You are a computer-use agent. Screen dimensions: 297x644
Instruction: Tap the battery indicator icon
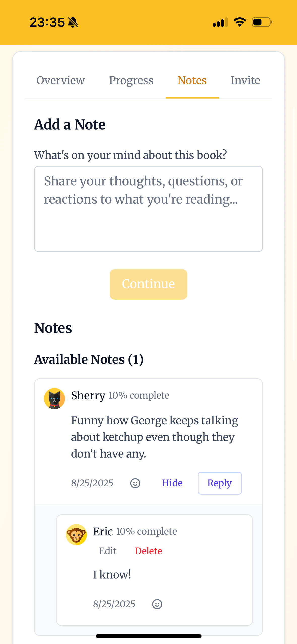262,22
